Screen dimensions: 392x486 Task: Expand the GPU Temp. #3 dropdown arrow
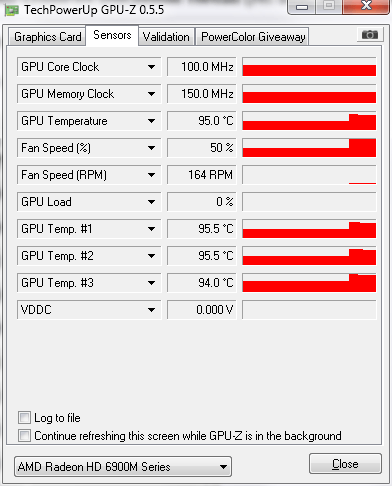151,283
